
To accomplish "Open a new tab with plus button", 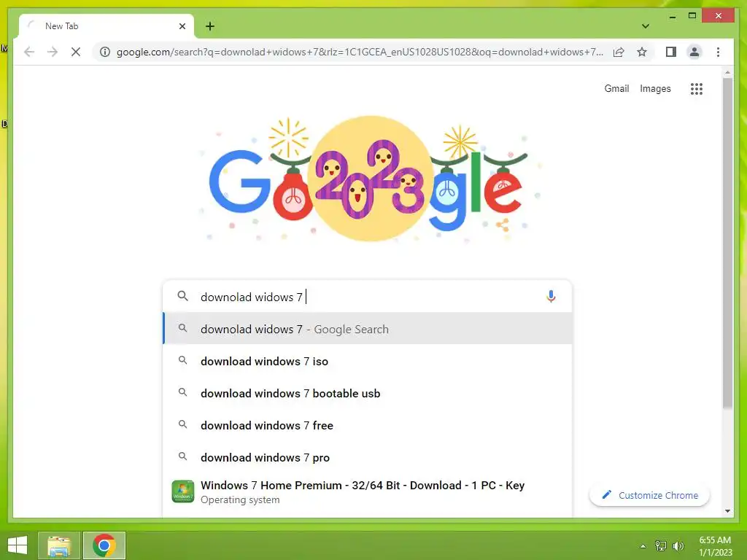I will (210, 26).
